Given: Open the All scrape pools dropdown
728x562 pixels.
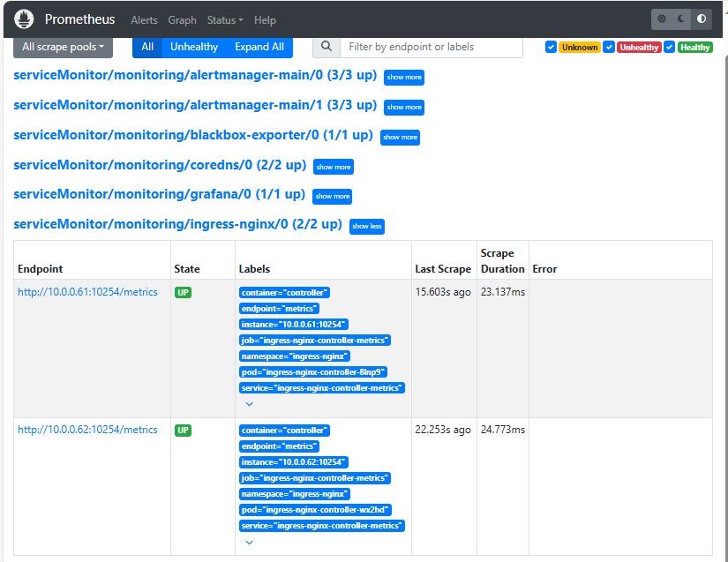Looking at the screenshot, I should pyautogui.click(x=64, y=47).
